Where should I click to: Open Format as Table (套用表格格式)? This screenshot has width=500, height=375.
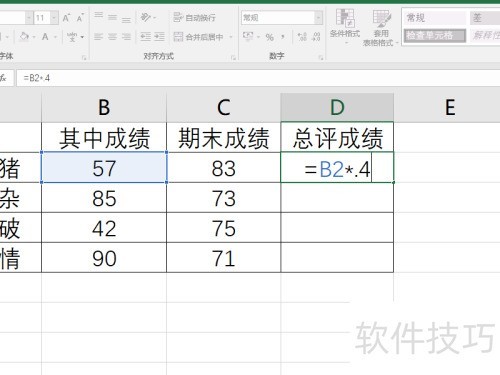(x=380, y=28)
